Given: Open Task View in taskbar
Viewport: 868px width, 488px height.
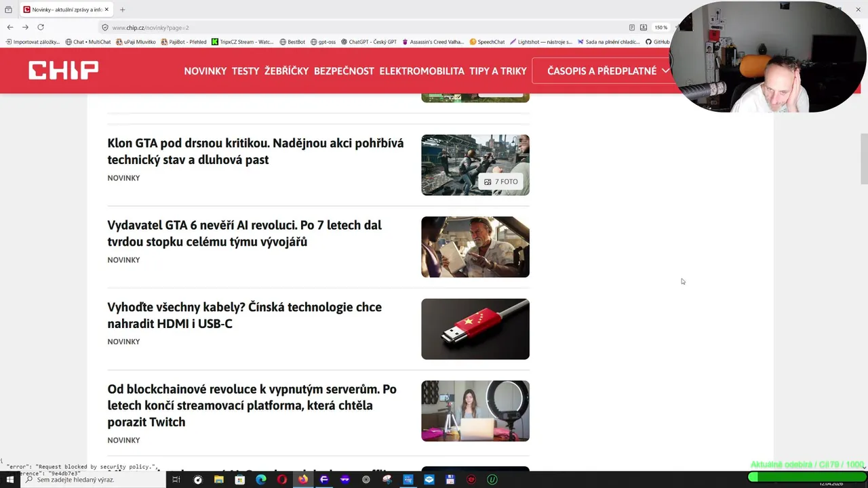Looking at the screenshot, I should coord(176,479).
